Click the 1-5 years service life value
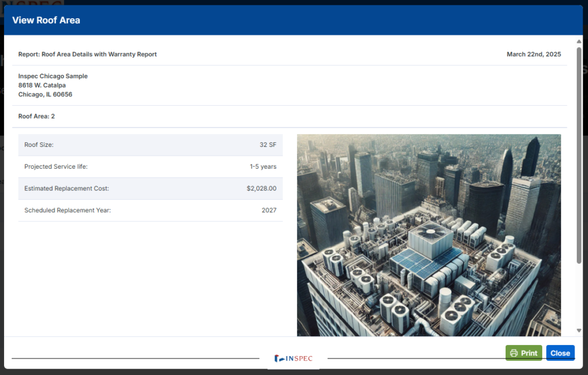Viewport: 588px width, 375px height. click(263, 166)
